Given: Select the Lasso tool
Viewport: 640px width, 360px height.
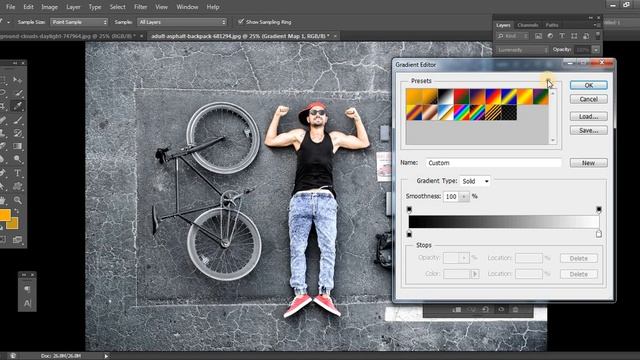Looking at the screenshot, I should (3, 93).
